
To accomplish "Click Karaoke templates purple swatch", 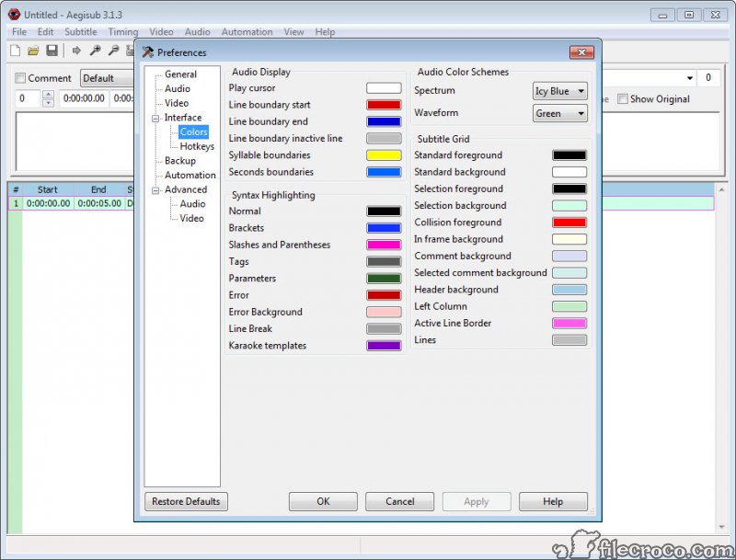I will click(x=384, y=346).
